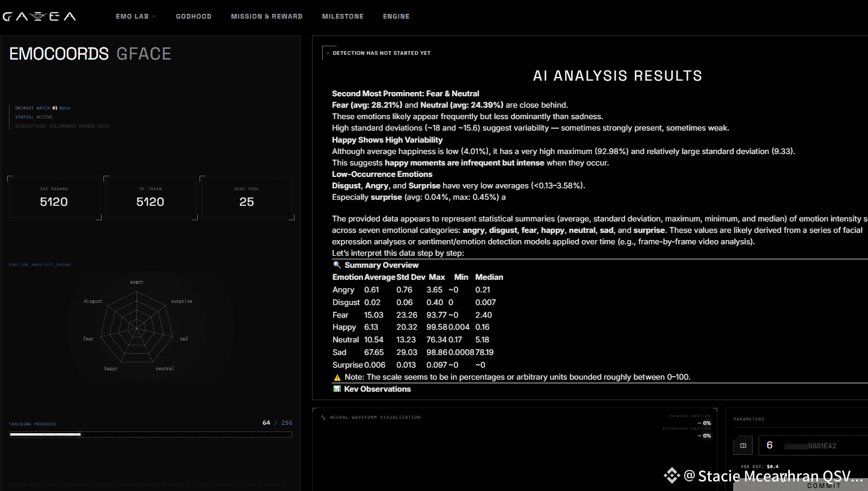
Task: Click 'DESCRIPTION: KILLMONGER BRAZEN HEIST' text
Action: (x=63, y=126)
